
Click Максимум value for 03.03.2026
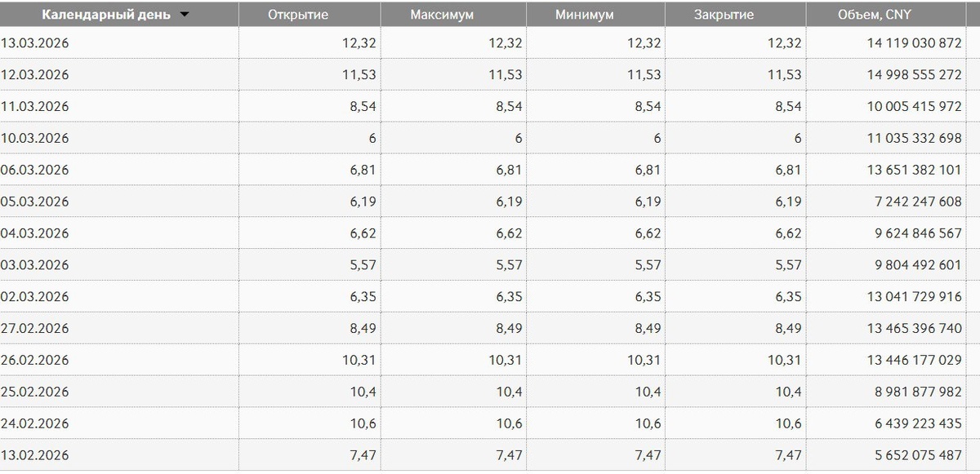coord(506,265)
